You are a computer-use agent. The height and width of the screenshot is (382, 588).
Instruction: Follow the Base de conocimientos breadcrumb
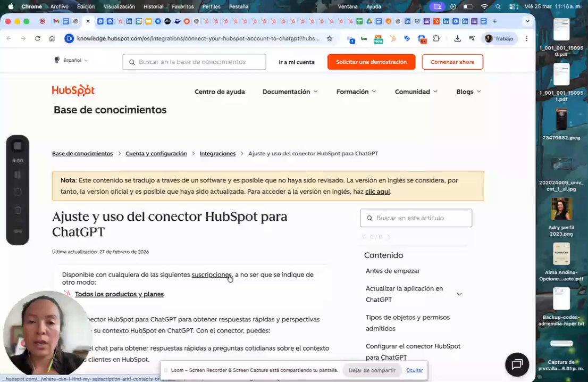tap(82, 153)
